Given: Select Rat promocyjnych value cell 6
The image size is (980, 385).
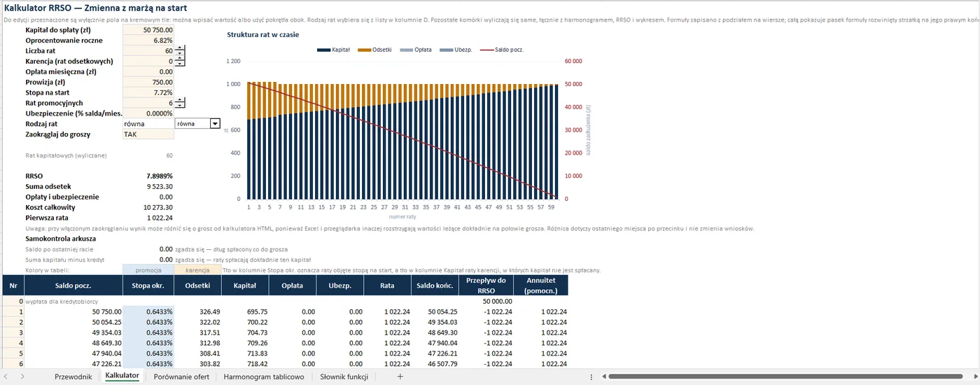Looking at the screenshot, I should 148,103.
